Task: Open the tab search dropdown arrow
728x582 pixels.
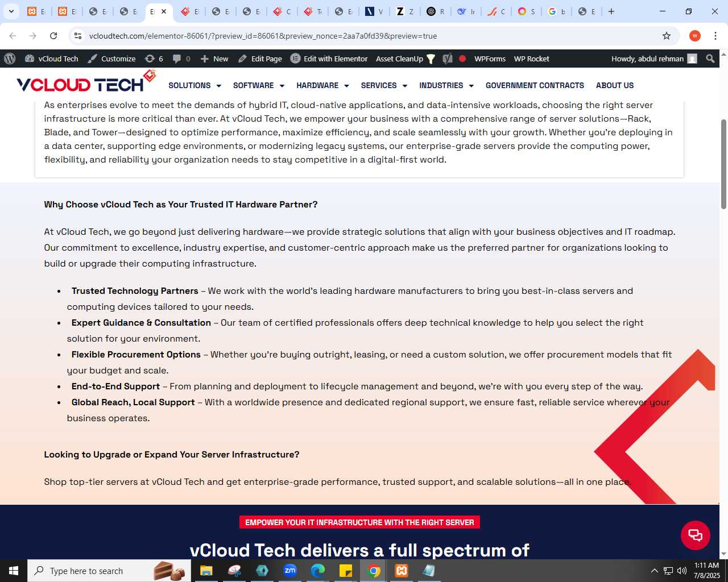Action: [11, 11]
